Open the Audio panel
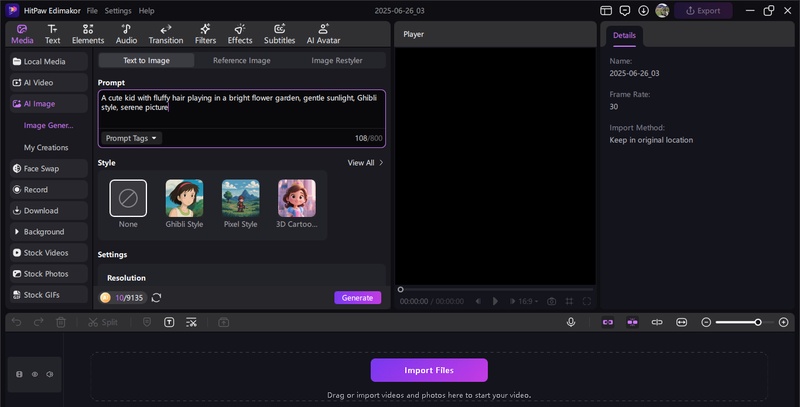800x407 pixels. pos(126,34)
